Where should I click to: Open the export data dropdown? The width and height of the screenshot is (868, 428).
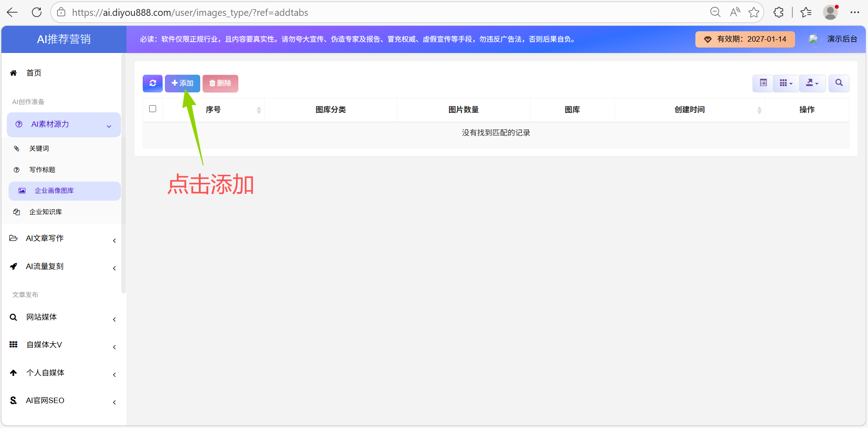[812, 83]
